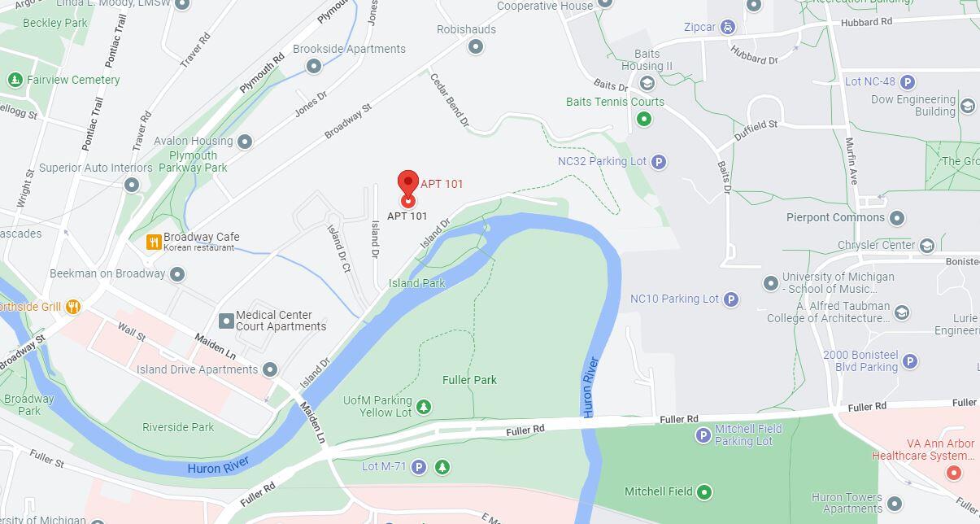Click the Mitchell Field green marker

point(704,491)
